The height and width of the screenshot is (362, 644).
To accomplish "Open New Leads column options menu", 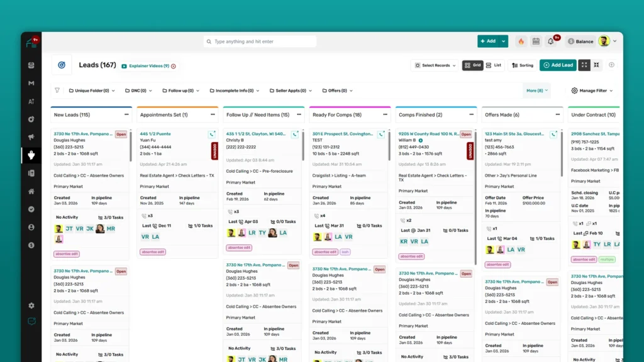I will coord(126,114).
